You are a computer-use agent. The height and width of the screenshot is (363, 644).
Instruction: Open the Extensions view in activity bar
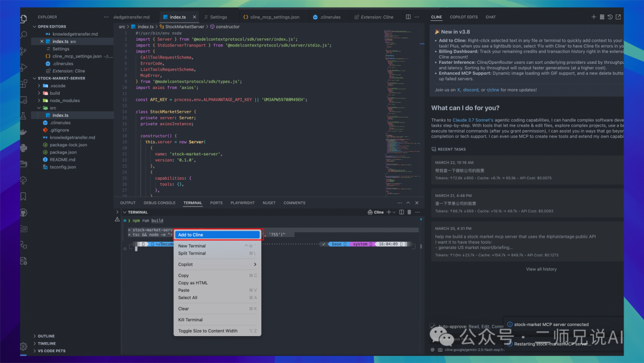tap(24, 84)
